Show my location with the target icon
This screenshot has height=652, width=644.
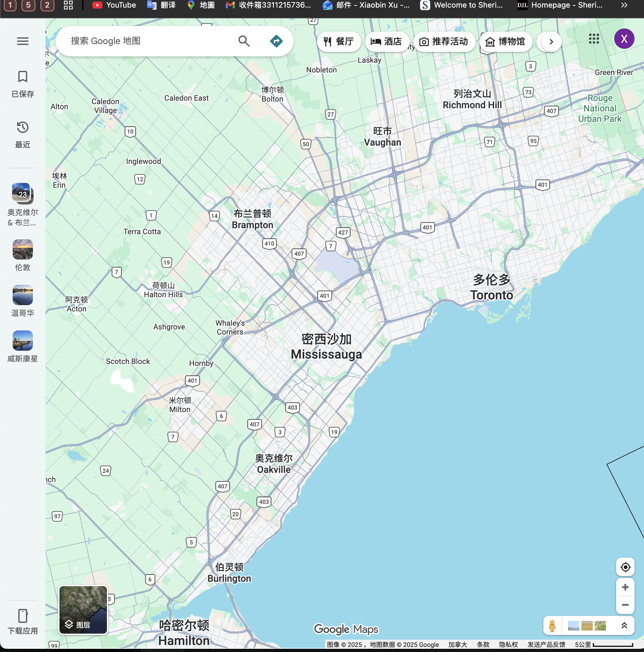click(x=625, y=567)
